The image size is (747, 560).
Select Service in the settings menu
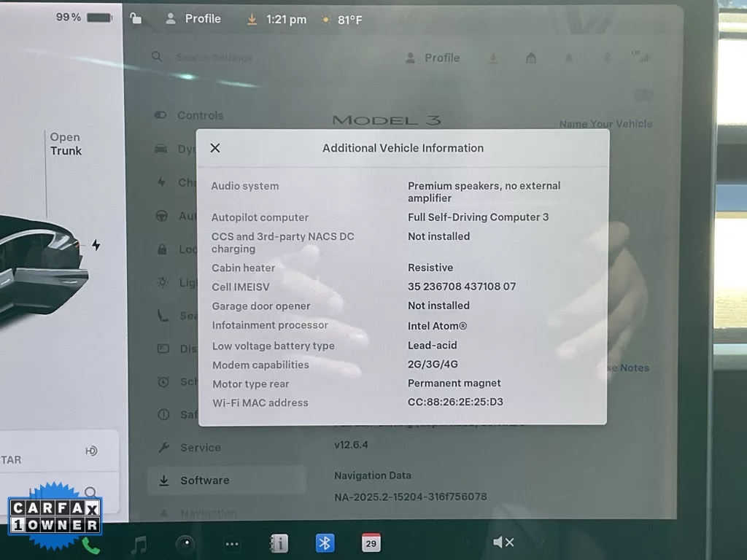(200, 448)
